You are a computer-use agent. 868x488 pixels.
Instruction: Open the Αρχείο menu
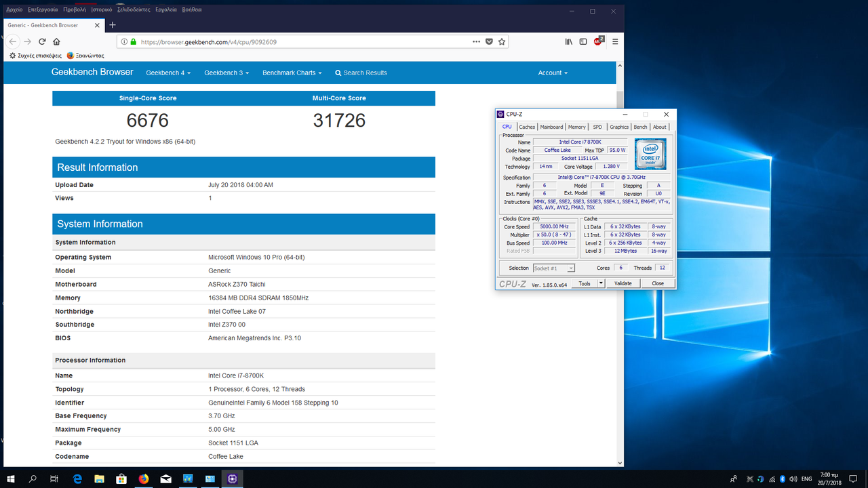pos(14,9)
